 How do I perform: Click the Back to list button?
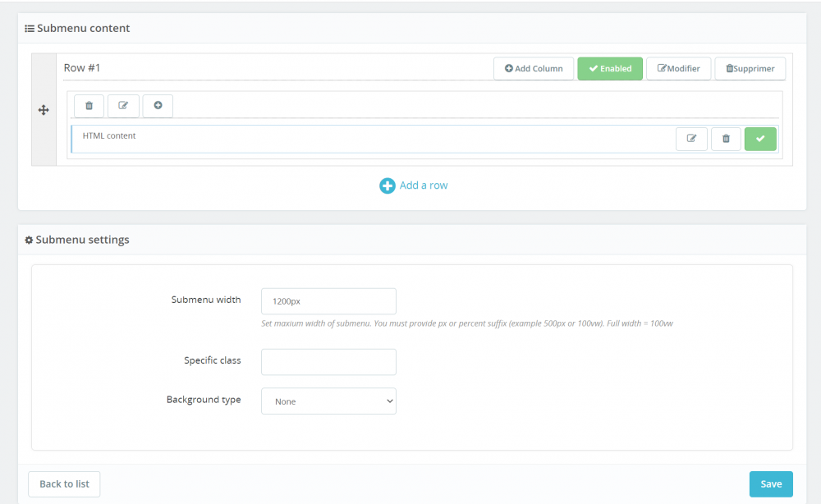click(64, 484)
